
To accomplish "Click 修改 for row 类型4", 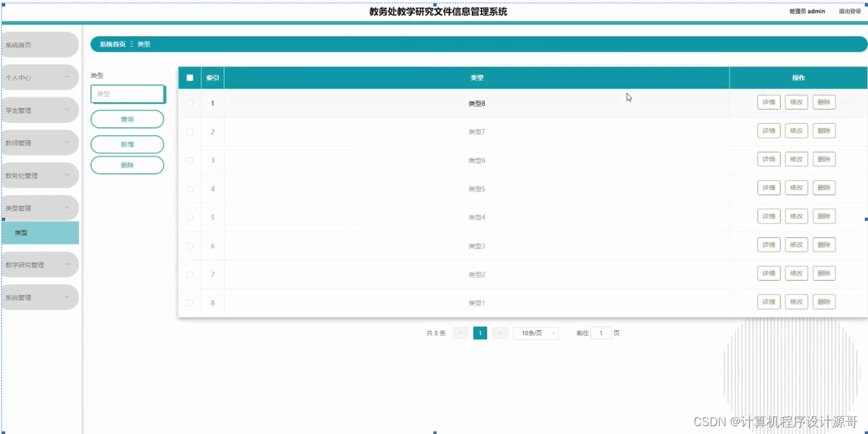I will (796, 216).
